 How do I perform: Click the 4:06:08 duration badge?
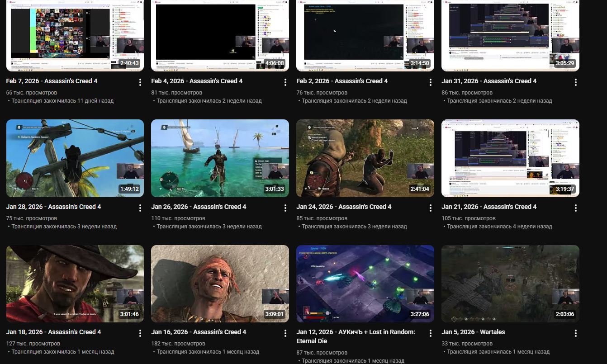[x=275, y=63]
